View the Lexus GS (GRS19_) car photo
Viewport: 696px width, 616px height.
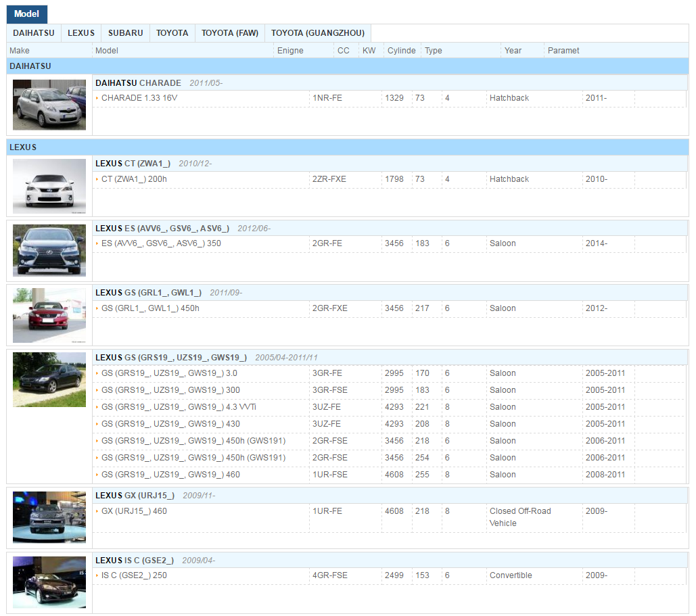pos(49,379)
